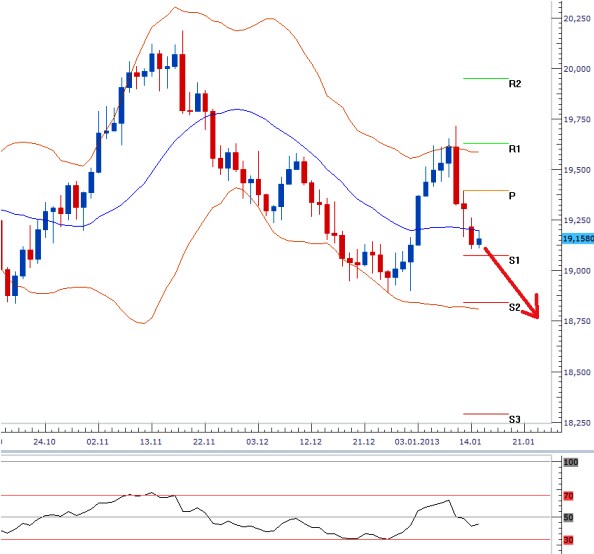This screenshot has width=594, height=554.
Task: Click the 18,250 price axis value
Action: click(x=577, y=423)
